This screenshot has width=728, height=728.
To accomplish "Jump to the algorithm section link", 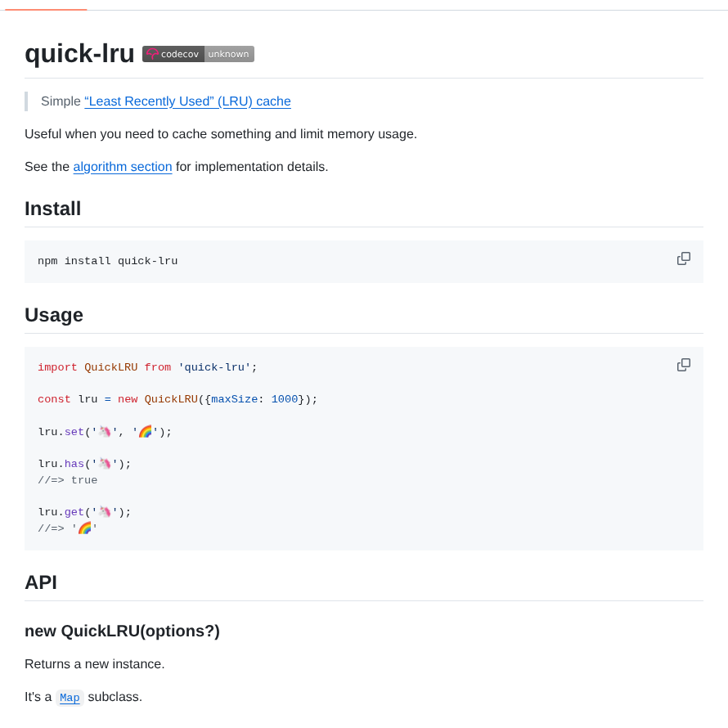I will click(x=123, y=167).
